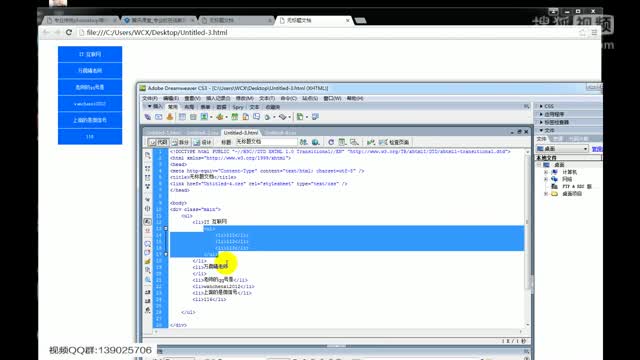Open the 文件(F) menu
The width and height of the screenshot is (640, 360).
click(x=149, y=98)
